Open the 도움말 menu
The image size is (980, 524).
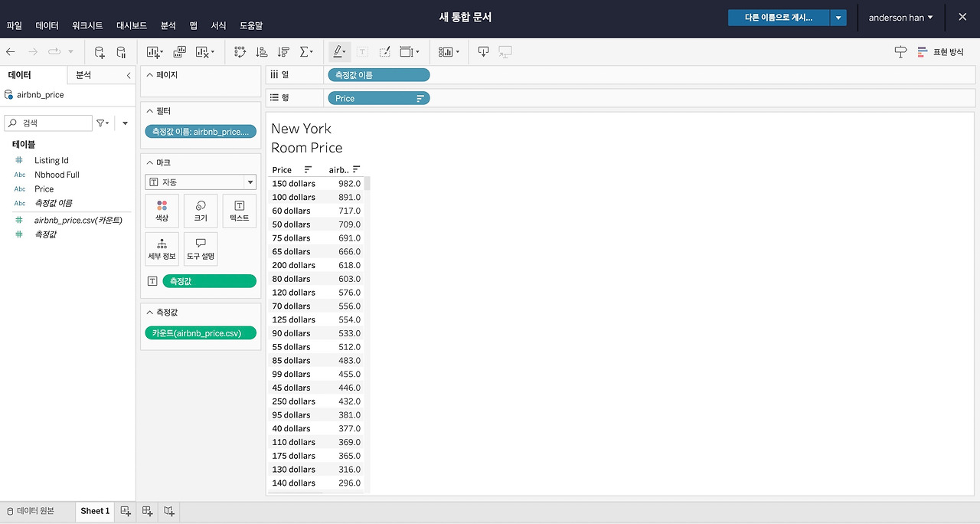250,25
